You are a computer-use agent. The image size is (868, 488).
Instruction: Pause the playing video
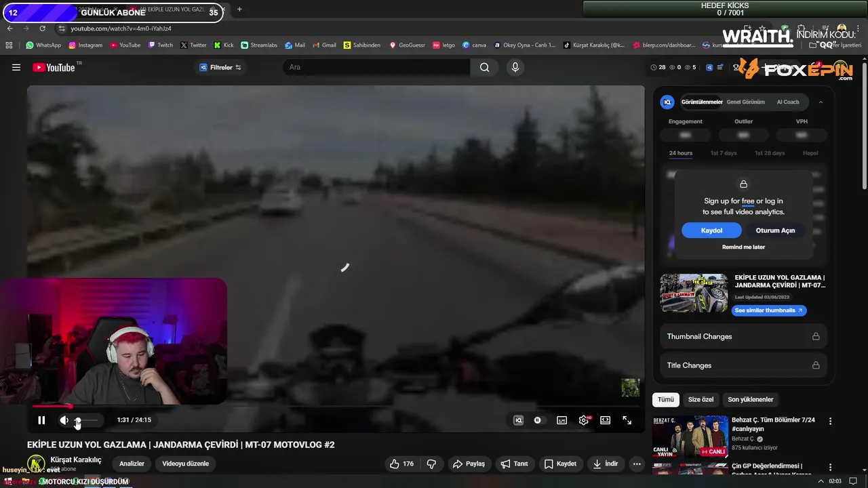tap(41, 420)
